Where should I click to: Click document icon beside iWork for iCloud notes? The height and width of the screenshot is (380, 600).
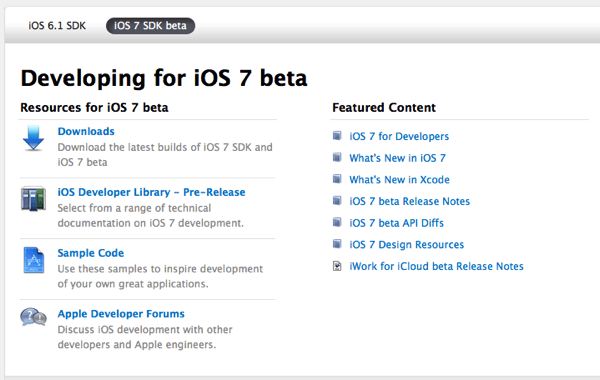coord(337,266)
